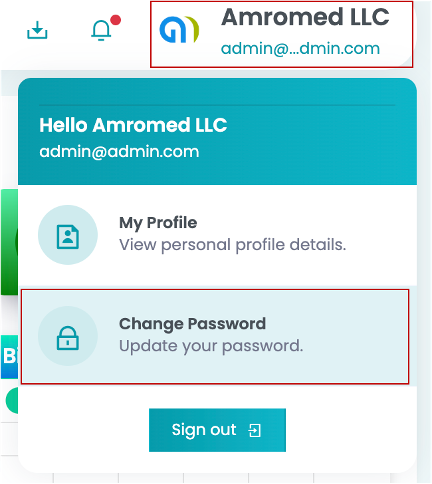Image resolution: width=432 pixels, height=484 pixels.
Task: Click the download tray icon
Action: (37, 30)
